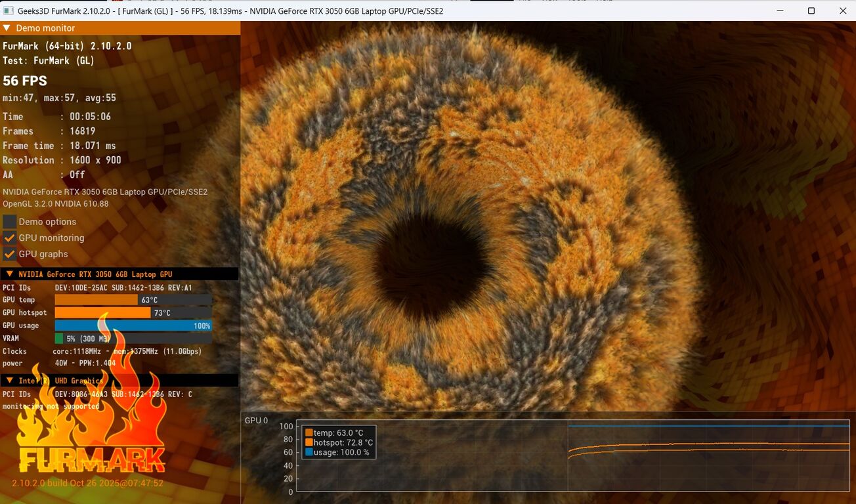Viewport: 856px width, 504px height.
Task: Collapse the Intel(R) UHD Graphics section
Action: coord(9,381)
